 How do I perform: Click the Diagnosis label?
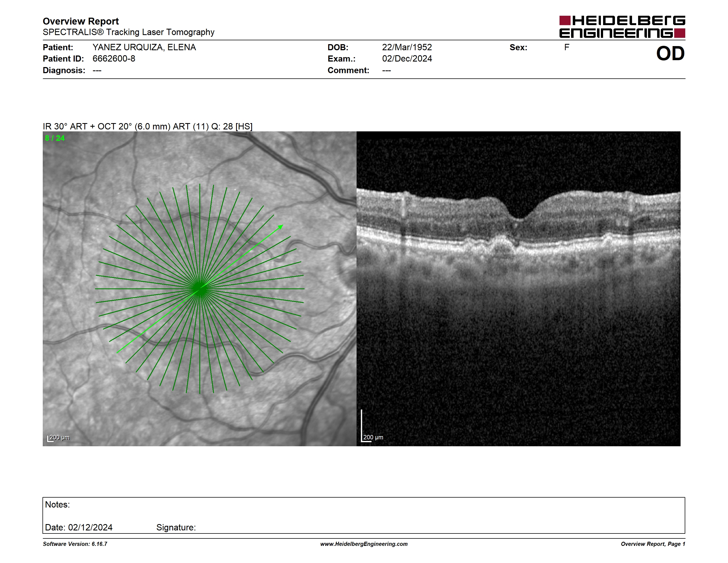(x=64, y=70)
